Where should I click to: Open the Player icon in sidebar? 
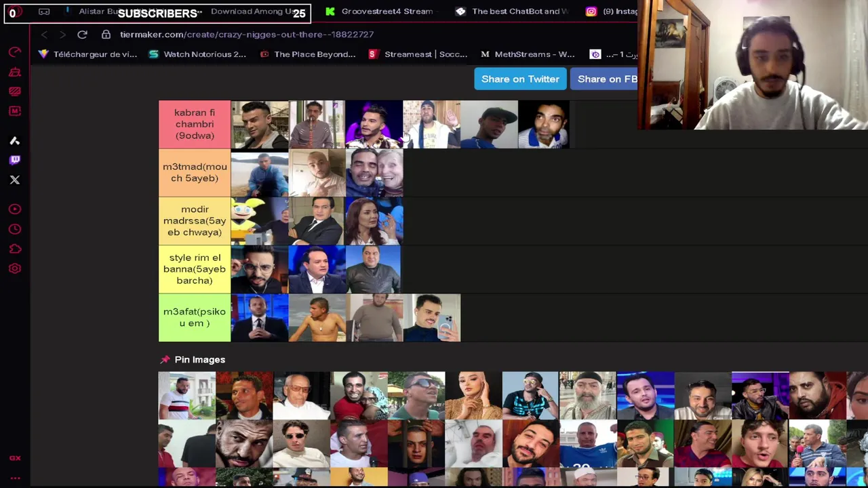coord(15,209)
